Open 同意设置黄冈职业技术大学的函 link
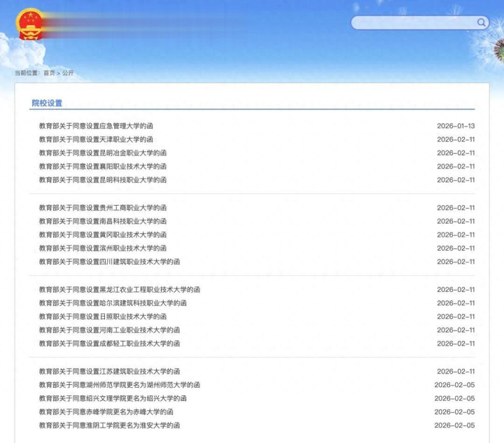The image size is (504, 443). pyautogui.click(x=103, y=235)
